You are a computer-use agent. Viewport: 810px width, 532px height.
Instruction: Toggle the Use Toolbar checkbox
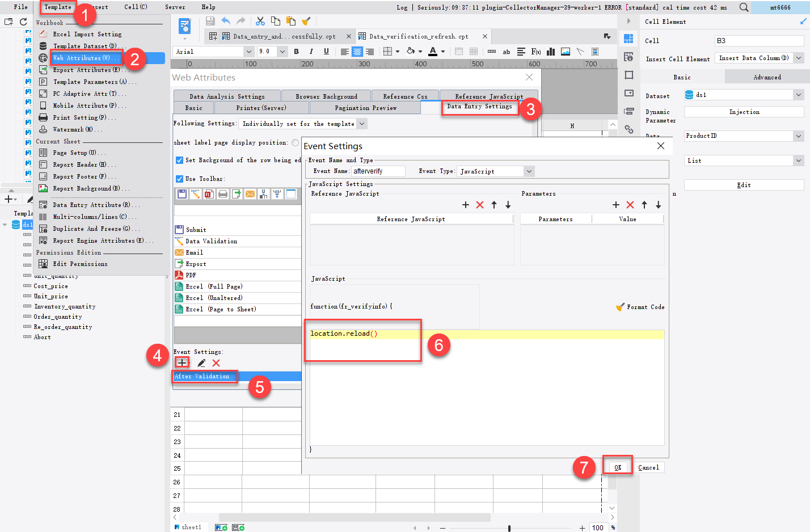coord(179,179)
